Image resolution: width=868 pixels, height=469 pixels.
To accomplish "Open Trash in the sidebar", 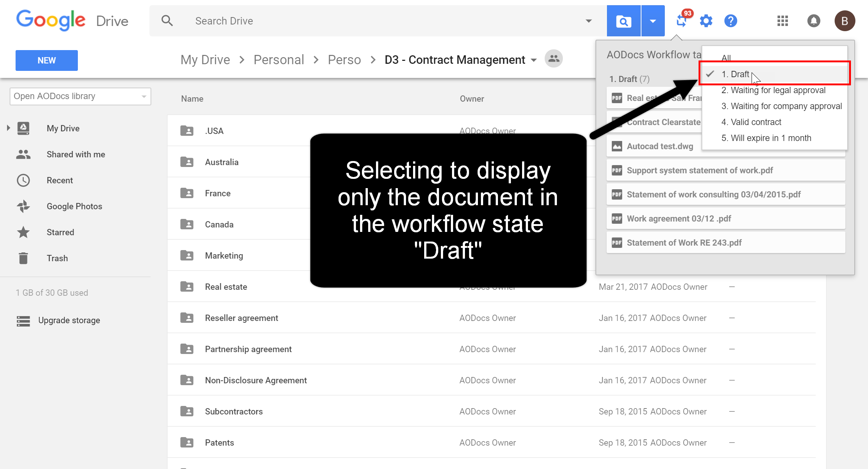I will pos(57,258).
